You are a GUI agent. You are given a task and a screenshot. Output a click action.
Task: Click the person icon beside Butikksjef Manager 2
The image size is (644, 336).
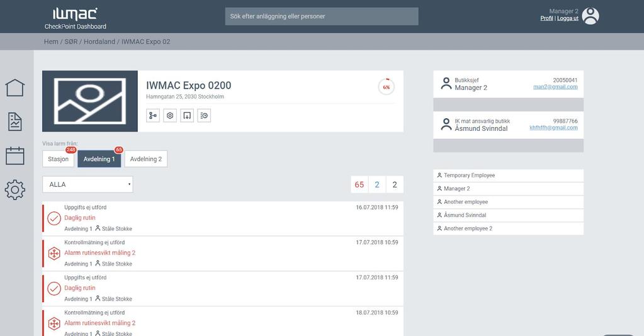tap(446, 84)
